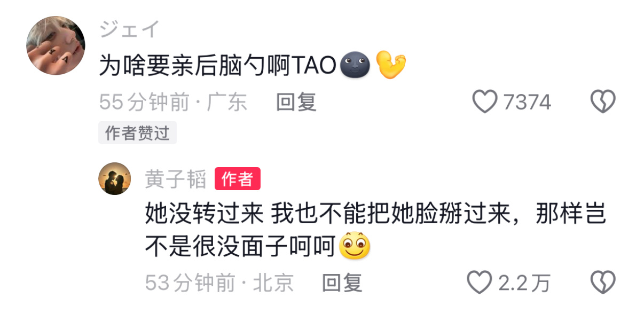This screenshot has height=321, width=644.
Task: Select comment text 为啥要亲后脑勺啊TAO
Action: pyautogui.click(x=219, y=65)
